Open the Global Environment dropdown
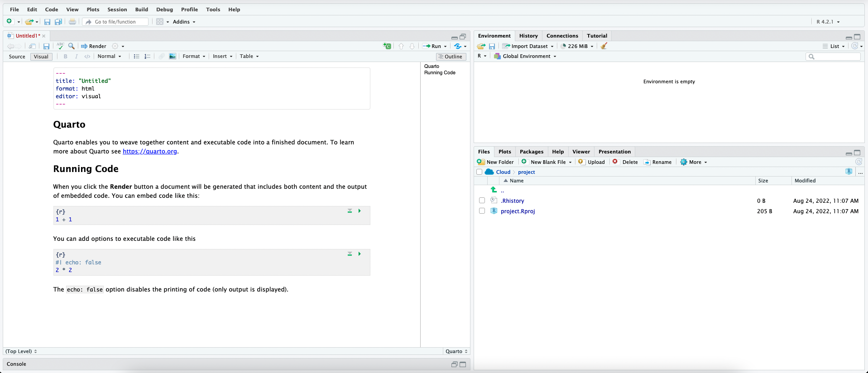 click(x=525, y=56)
